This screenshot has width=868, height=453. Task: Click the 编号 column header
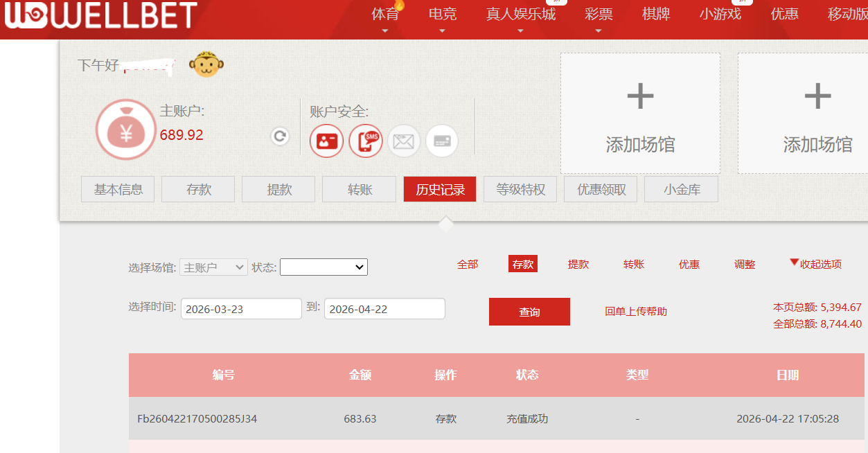224,375
